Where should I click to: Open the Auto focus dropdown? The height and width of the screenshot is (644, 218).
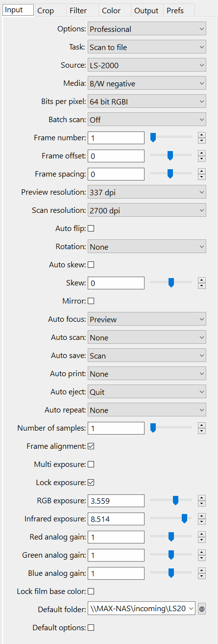point(147,319)
